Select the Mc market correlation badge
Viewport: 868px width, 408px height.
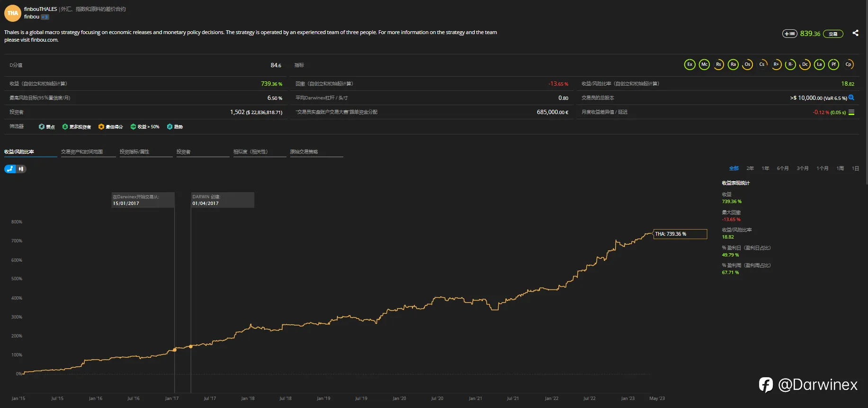pyautogui.click(x=704, y=64)
